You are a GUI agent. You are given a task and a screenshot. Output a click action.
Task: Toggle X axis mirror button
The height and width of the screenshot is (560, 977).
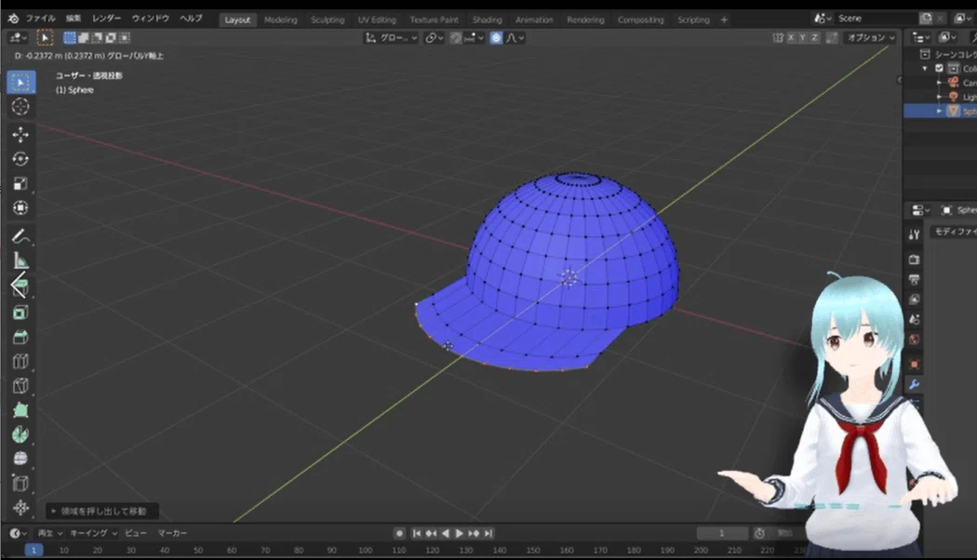tap(791, 38)
